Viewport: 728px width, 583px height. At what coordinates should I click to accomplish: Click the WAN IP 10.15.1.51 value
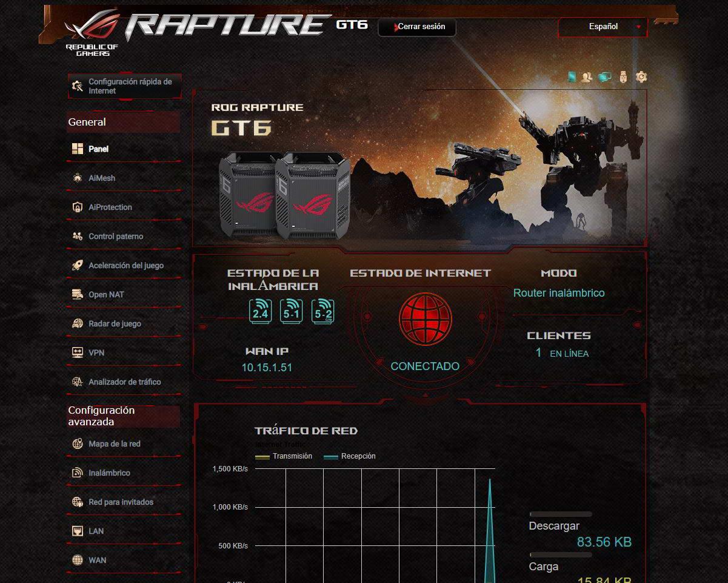tap(267, 368)
